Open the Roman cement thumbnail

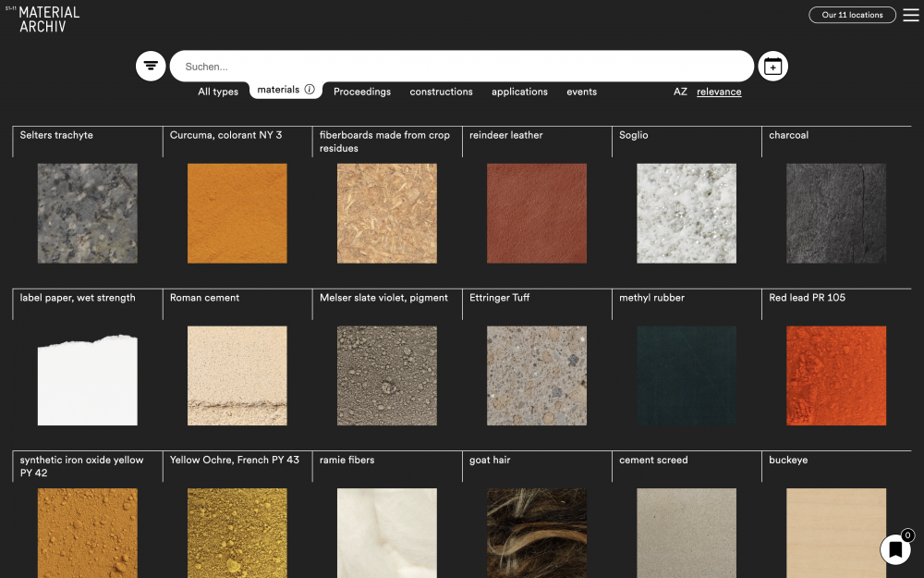click(237, 375)
